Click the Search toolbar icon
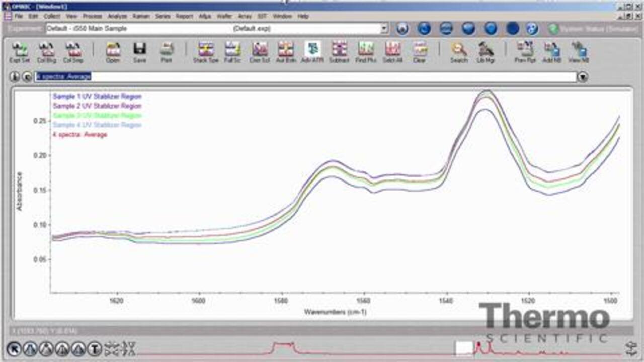This screenshot has width=644, height=362. pyautogui.click(x=458, y=52)
